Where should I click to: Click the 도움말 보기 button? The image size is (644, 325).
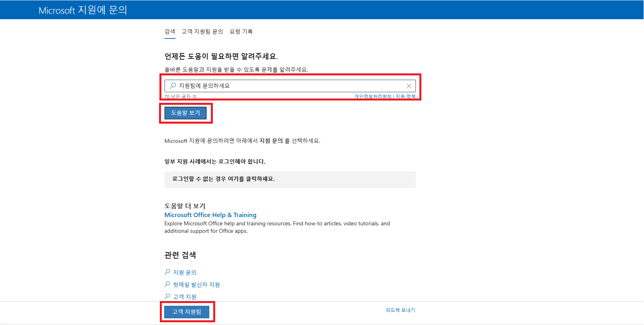[x=185, y=113]
